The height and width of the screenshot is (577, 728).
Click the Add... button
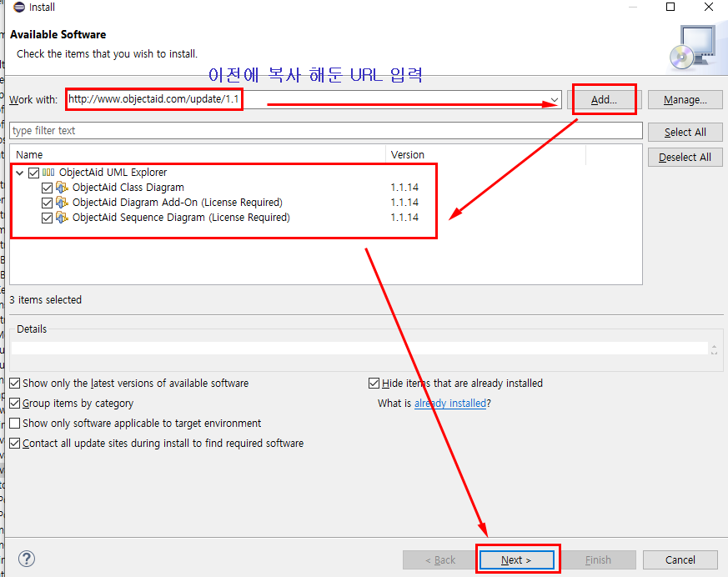pos(604,100)
